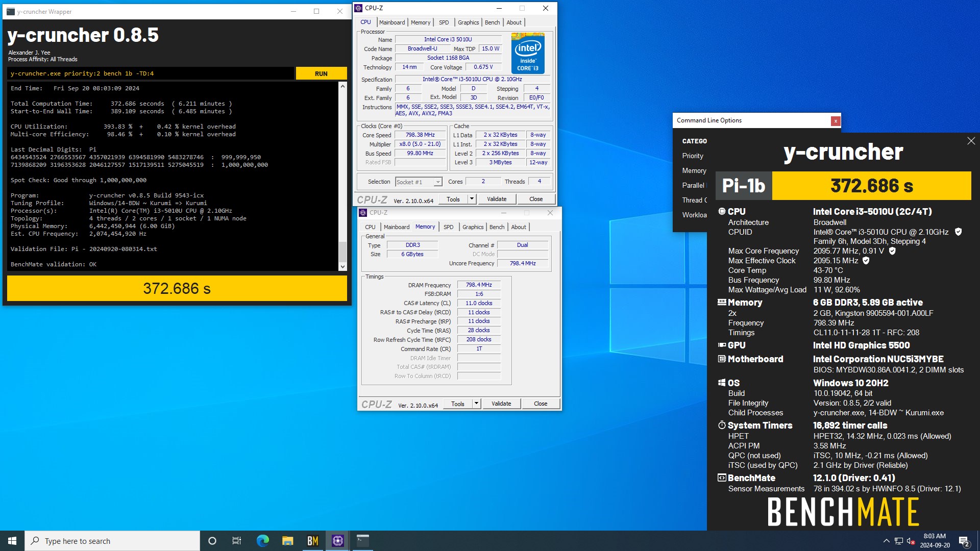Select Priority category in Command Line Options
This screenshot has width=980, height=551.
tap(693, 156)
